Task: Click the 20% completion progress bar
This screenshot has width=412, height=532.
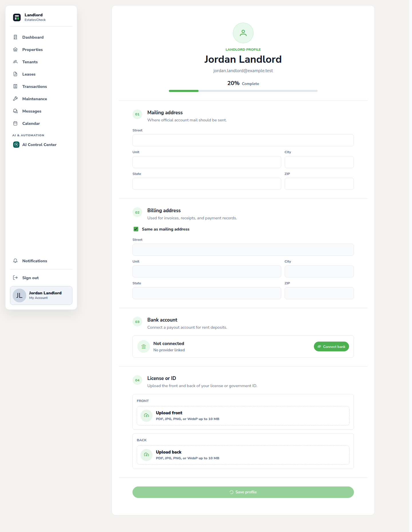Action: click(x=243, y=91)
